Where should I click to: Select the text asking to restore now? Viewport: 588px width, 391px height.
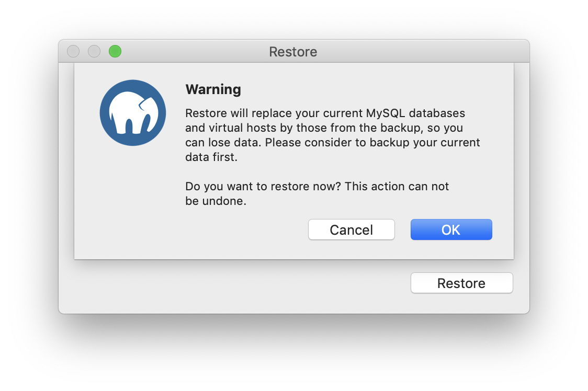point(316,193)
